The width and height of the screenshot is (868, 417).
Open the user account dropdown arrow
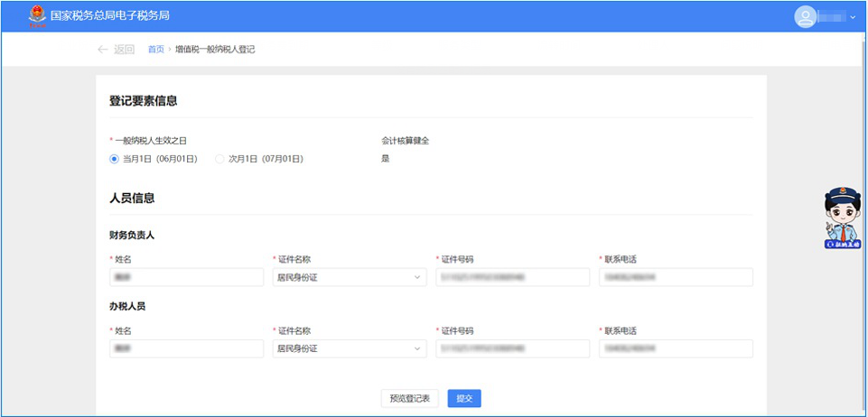coord(853,17)
